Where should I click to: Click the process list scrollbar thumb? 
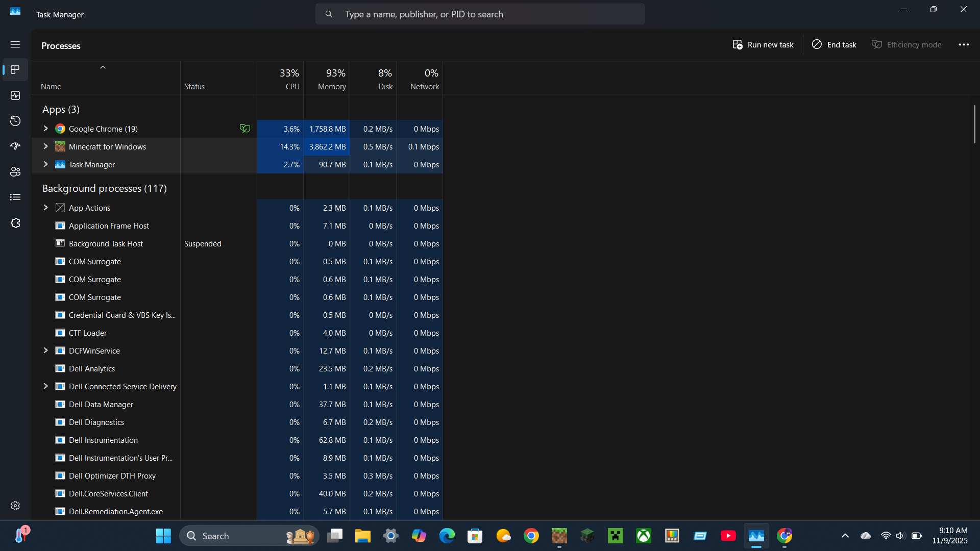[974, 124]
